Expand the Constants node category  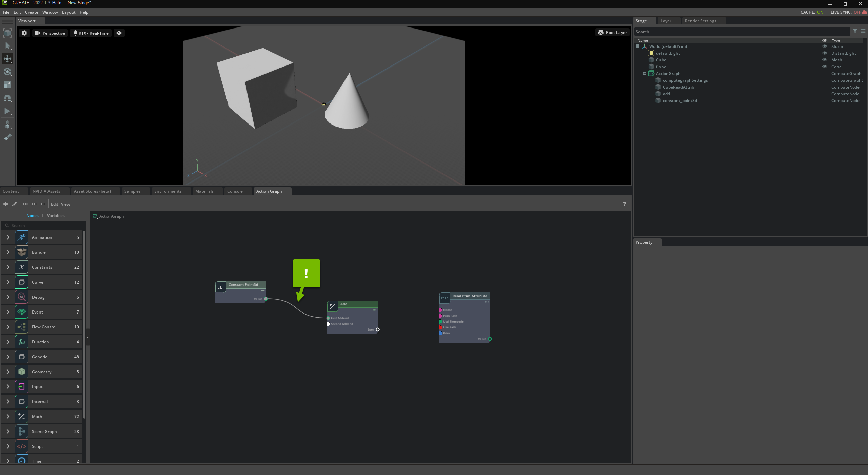point(8,267)
